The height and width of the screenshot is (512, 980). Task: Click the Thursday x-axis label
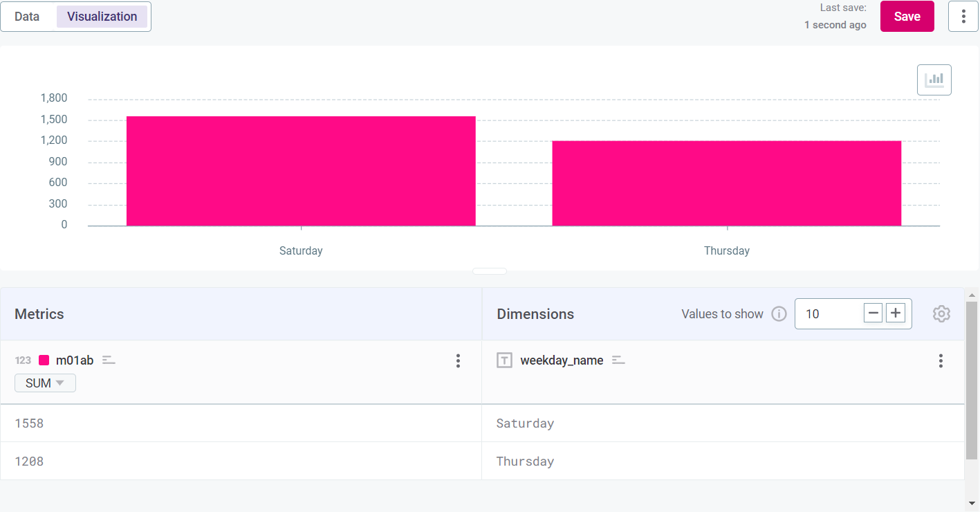[726, 250]
